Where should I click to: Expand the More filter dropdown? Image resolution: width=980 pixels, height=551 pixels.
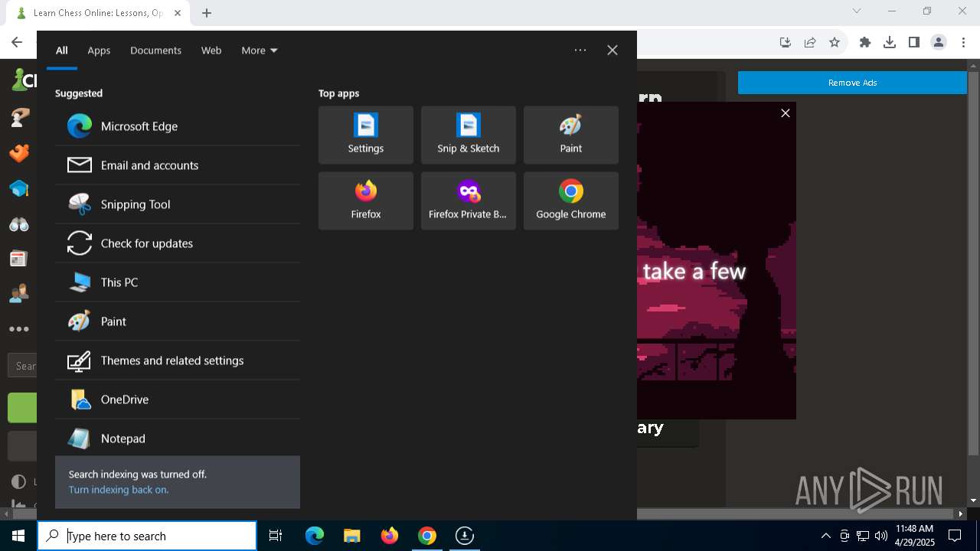[x=260, y=51]
